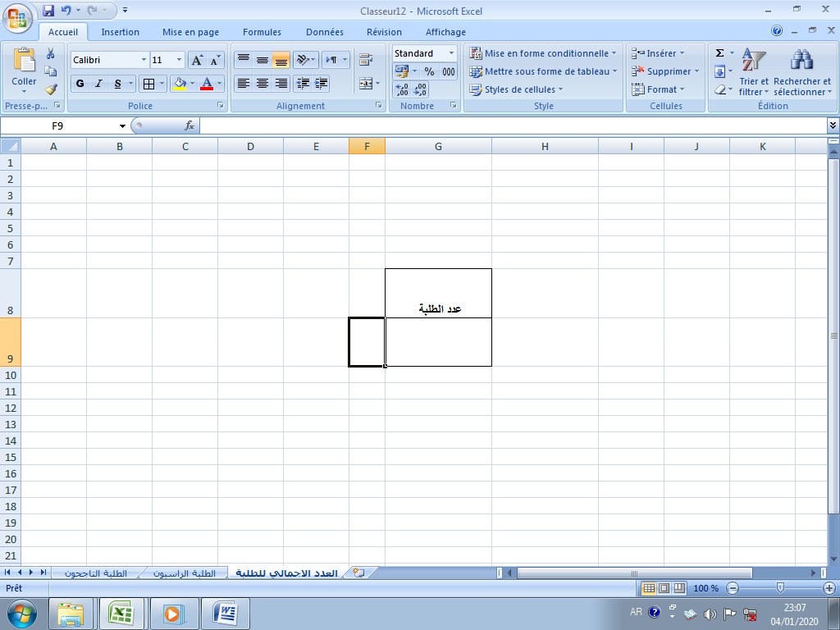Apply yellow fill color bucket

pyautogui.click(x=180, y=84)
